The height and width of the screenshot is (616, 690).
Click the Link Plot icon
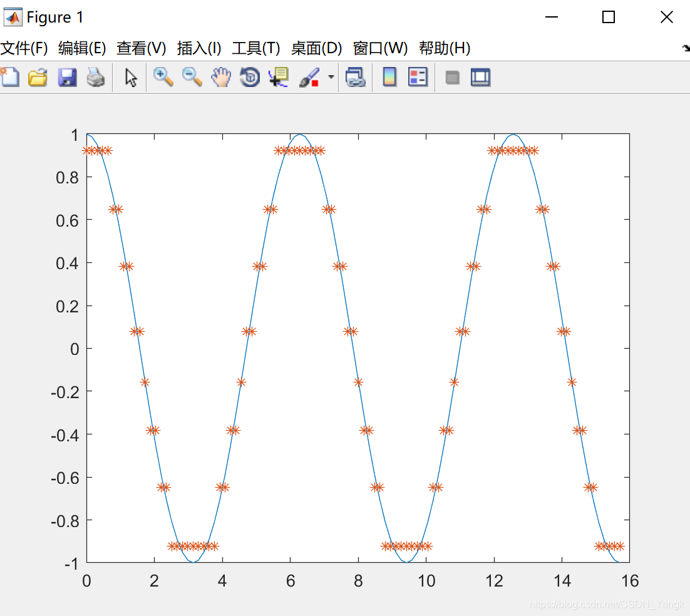pos(355,78)
